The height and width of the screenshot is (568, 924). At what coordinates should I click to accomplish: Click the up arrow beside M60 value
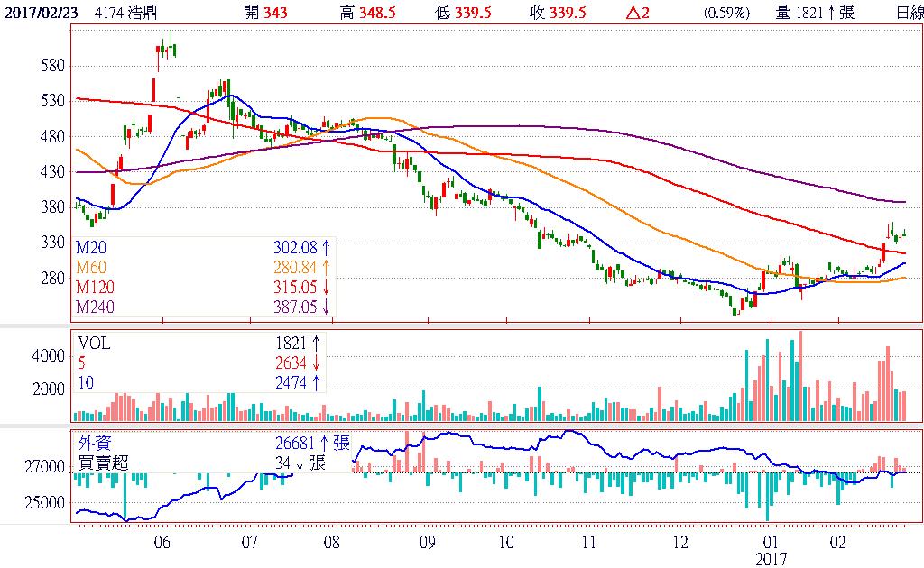(326, 266)
